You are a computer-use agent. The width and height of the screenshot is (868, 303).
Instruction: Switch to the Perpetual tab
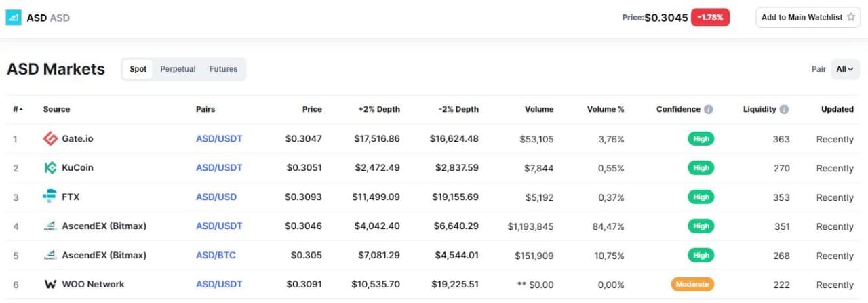point(178,69)
